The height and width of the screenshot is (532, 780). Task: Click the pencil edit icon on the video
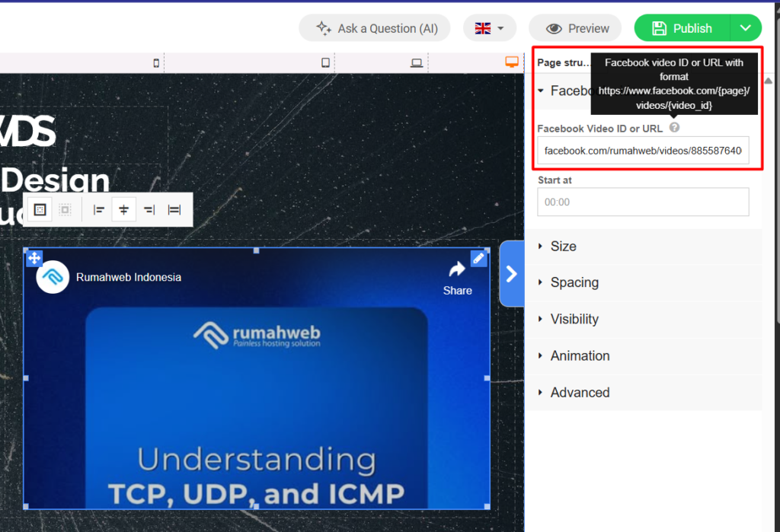click(x=478, y=260)
